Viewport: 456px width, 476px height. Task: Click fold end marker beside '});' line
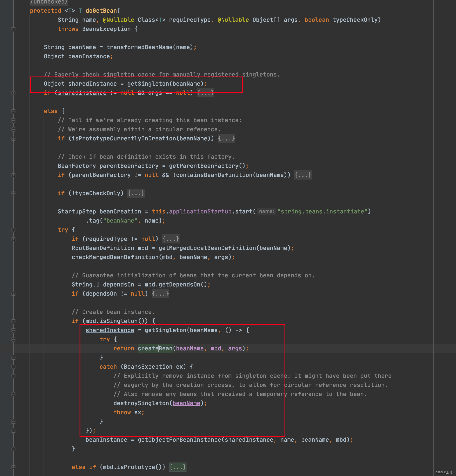(14, 431)
